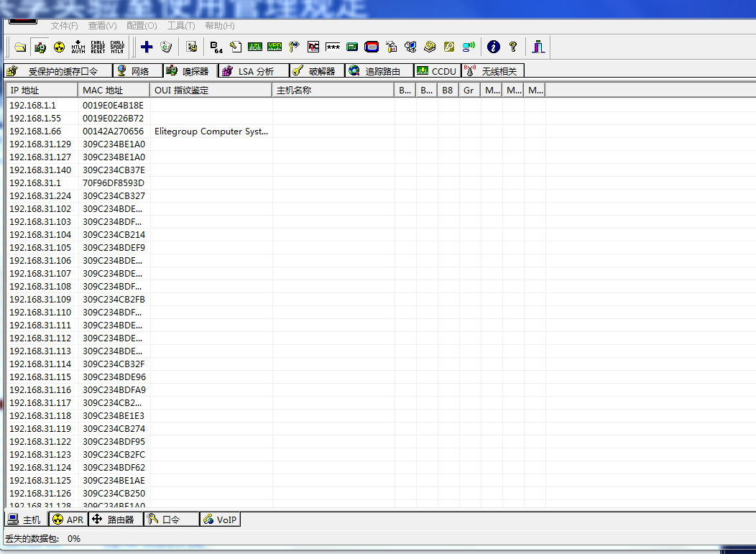Toggle the Start/Stop APR radiation icon
Viewport: 756px width, 554px height.
tap(59, 47)
